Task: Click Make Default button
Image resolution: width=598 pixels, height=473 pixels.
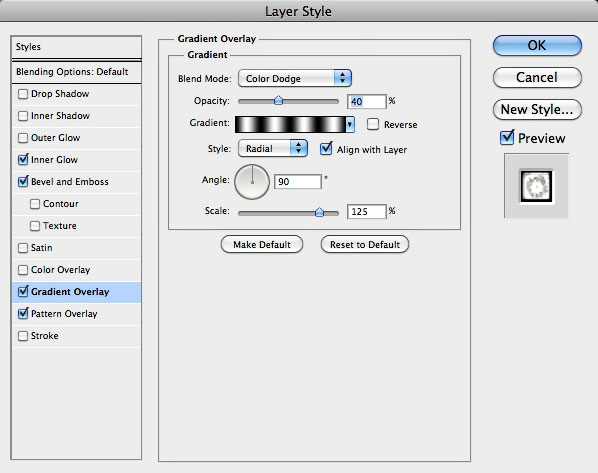Action: 262,245
